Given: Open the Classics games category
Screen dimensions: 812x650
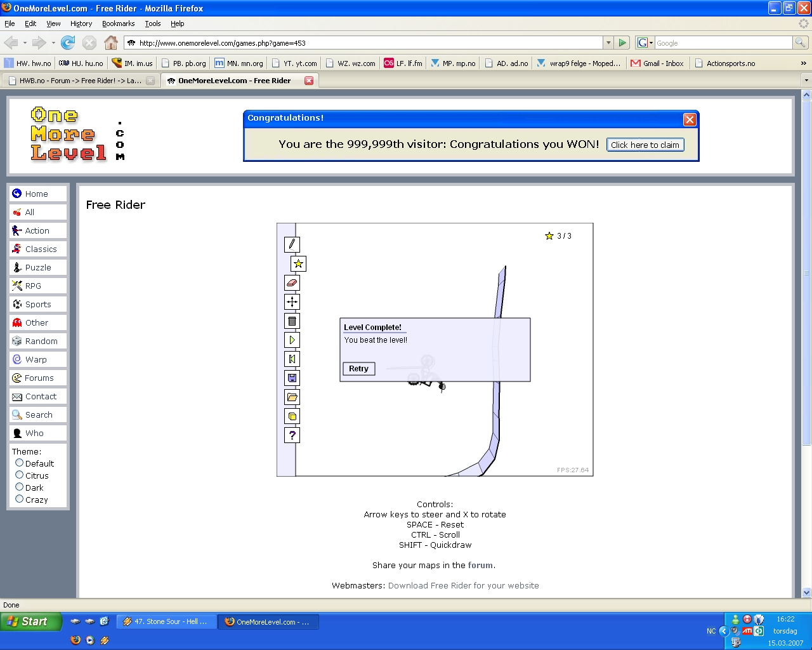Looking at the screenshot, I should (x=38, y=249).
